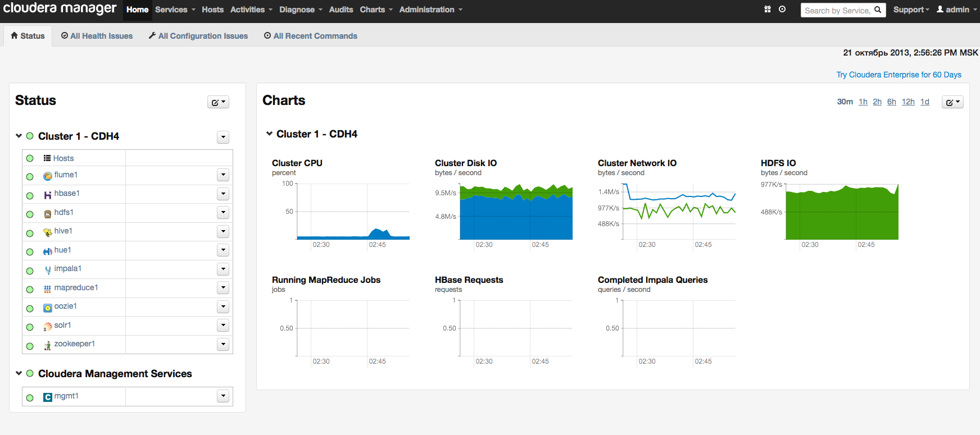Image resolution: width=980 pixels, height=435 pixels.
Task: Click the green health indicator for hdfs1
Action: click(x=30, y=214)
